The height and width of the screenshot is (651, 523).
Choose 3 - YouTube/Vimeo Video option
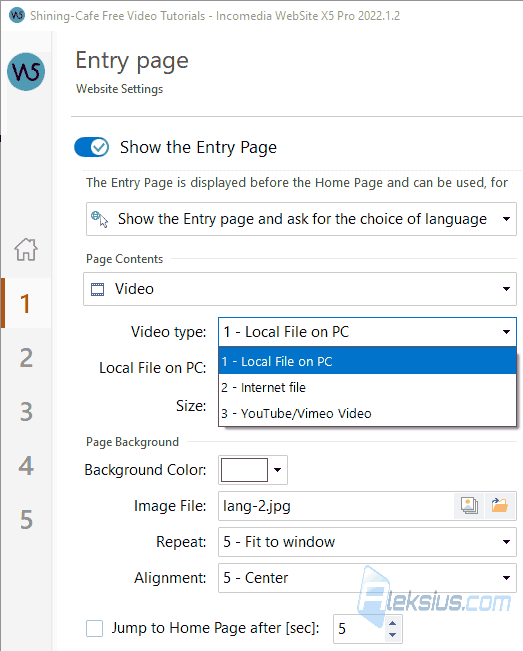pos(367,414)
